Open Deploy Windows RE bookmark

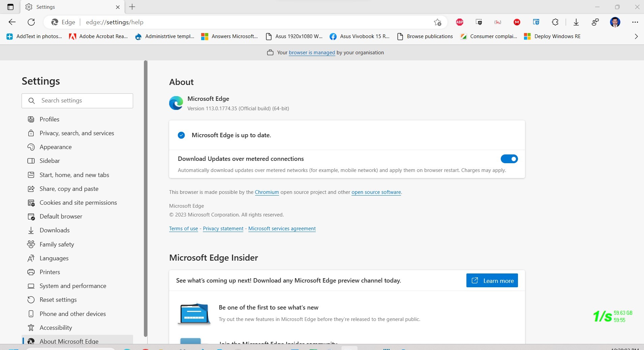553,36
